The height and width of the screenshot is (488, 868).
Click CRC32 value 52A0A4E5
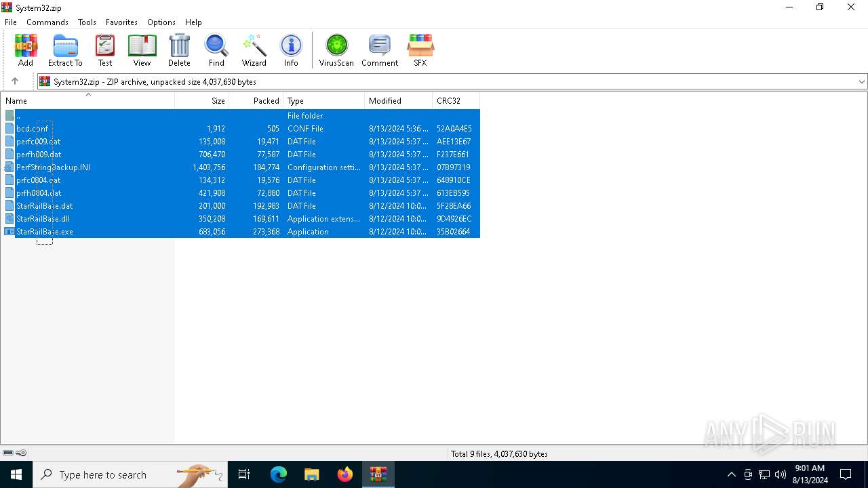(454, 129)
